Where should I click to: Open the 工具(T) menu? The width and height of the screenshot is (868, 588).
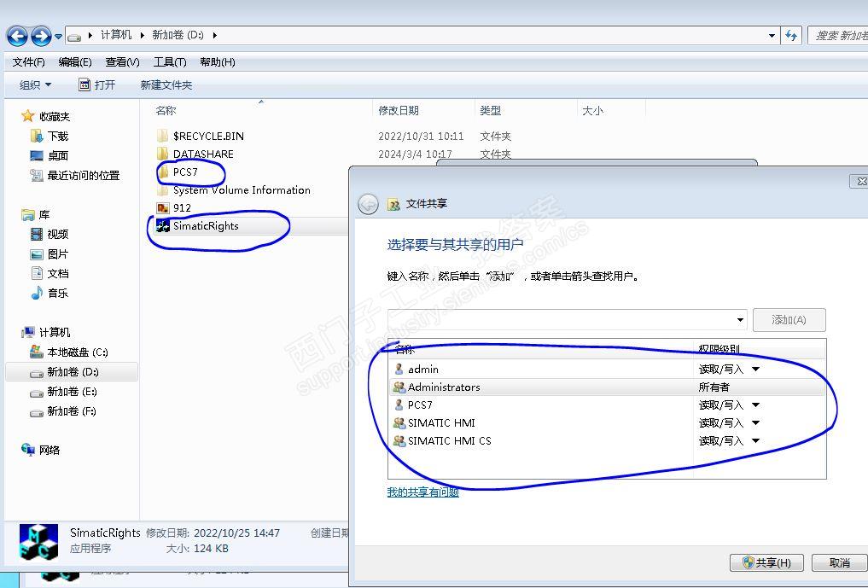170,62
